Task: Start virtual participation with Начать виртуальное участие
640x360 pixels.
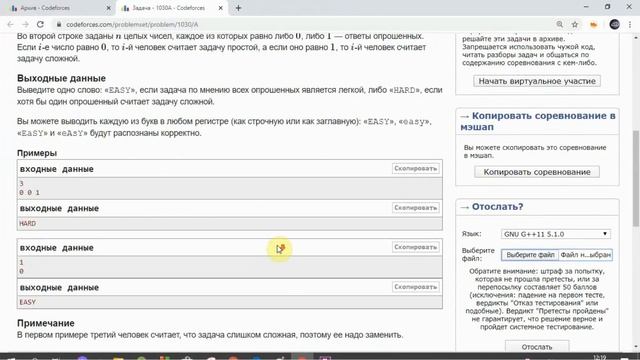Action: tap(537, 81)
